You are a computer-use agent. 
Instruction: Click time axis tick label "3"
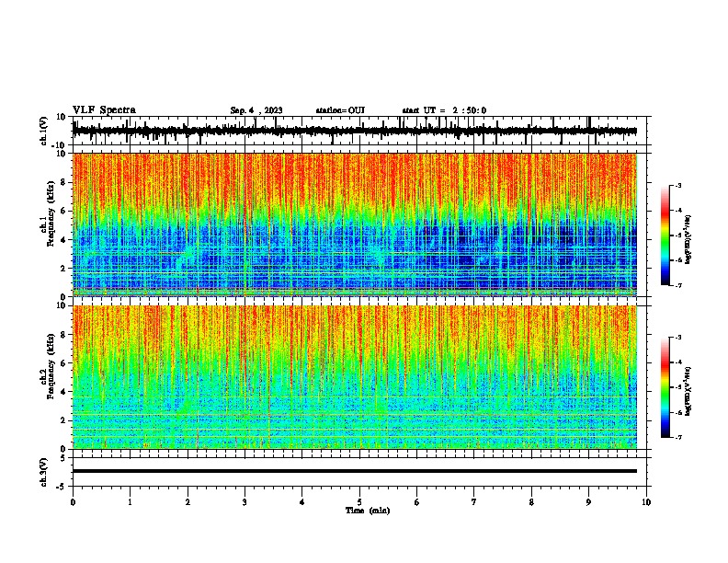[245, 502]
